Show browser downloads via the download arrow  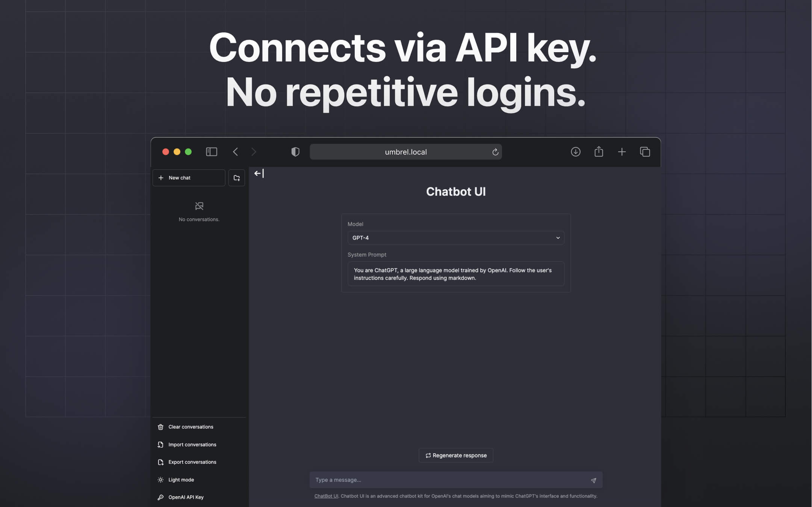click(x=576, y=152)
